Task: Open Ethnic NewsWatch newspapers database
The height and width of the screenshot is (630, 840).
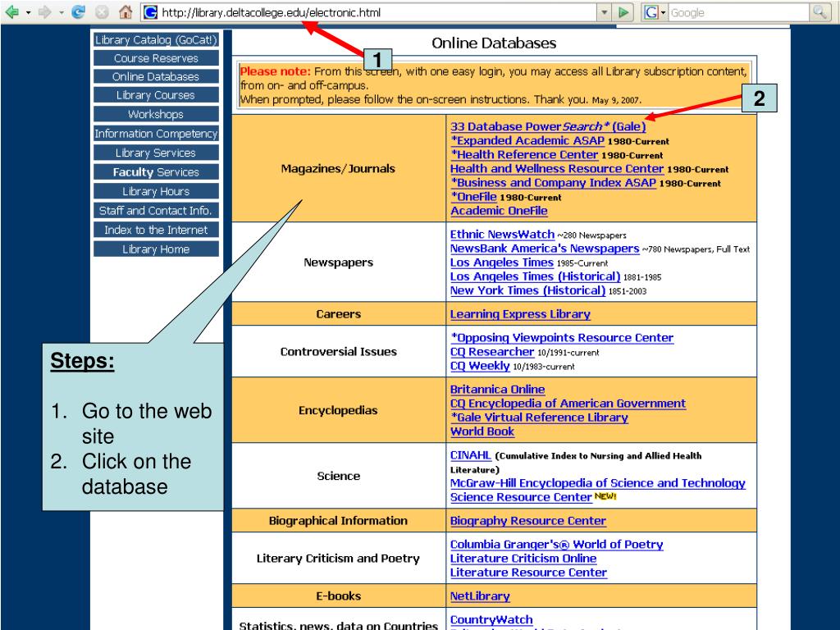Action: [503, 234]
